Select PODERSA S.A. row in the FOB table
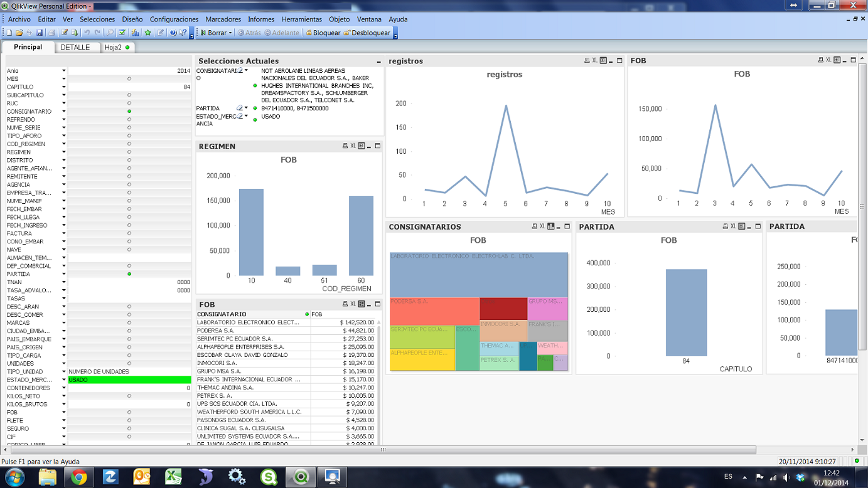868x488 pixels. 286,331
